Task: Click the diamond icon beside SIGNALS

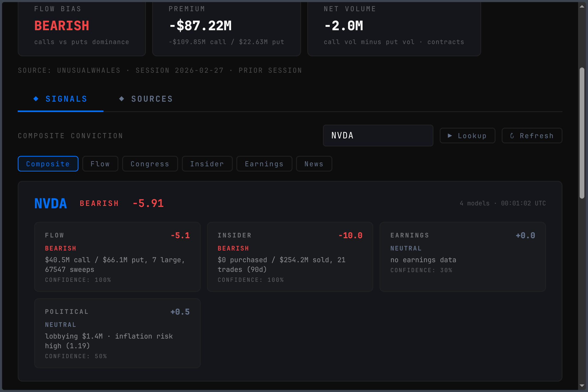Action: coord(36,99)
